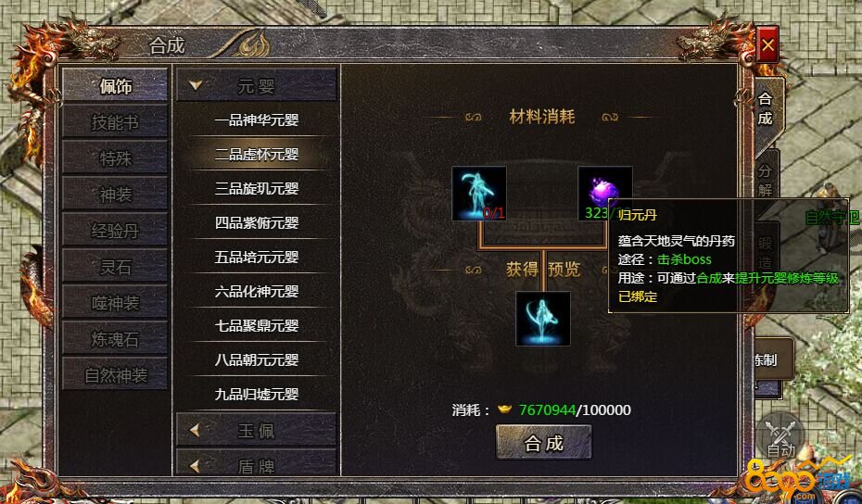Open the 炼魂石 category
Screen dimensions: 862x504
[115, 338]
